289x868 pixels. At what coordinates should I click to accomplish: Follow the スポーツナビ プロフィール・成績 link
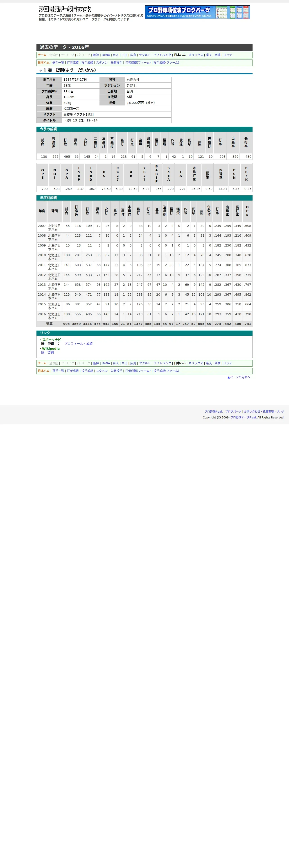pyautogui.click(x=78, y=344)
